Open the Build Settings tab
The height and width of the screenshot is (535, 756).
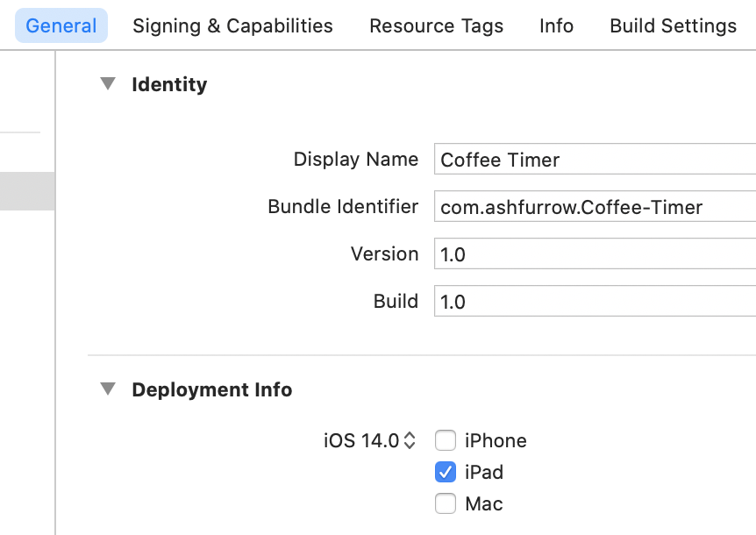click(673, 26)
